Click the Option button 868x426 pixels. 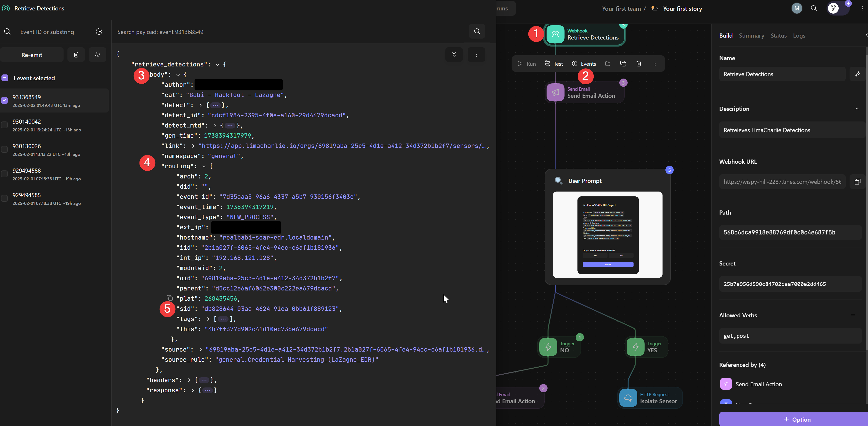coord(797,419)
